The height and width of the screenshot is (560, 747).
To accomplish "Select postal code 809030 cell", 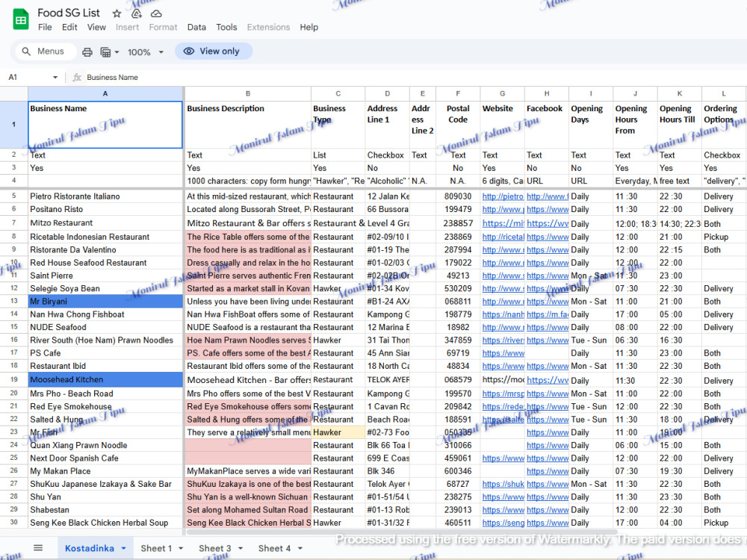I will pos(458,196).
